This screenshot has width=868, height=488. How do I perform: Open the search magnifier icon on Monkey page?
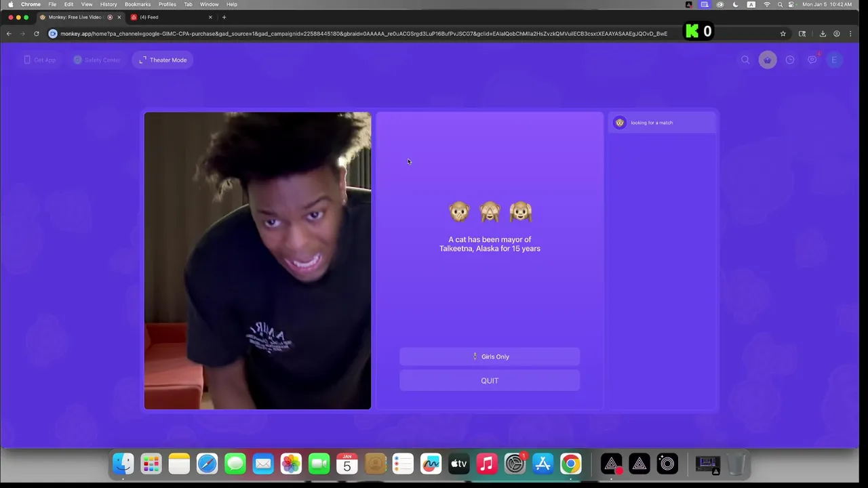[745, 60]
